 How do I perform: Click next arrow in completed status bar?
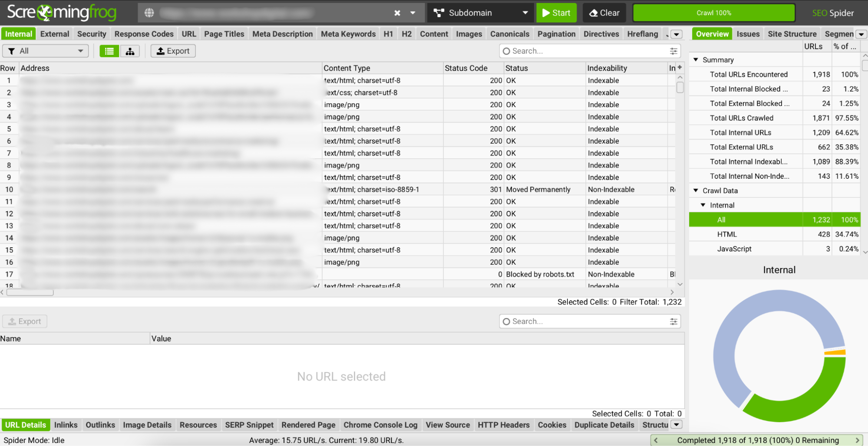pos(857,440)
